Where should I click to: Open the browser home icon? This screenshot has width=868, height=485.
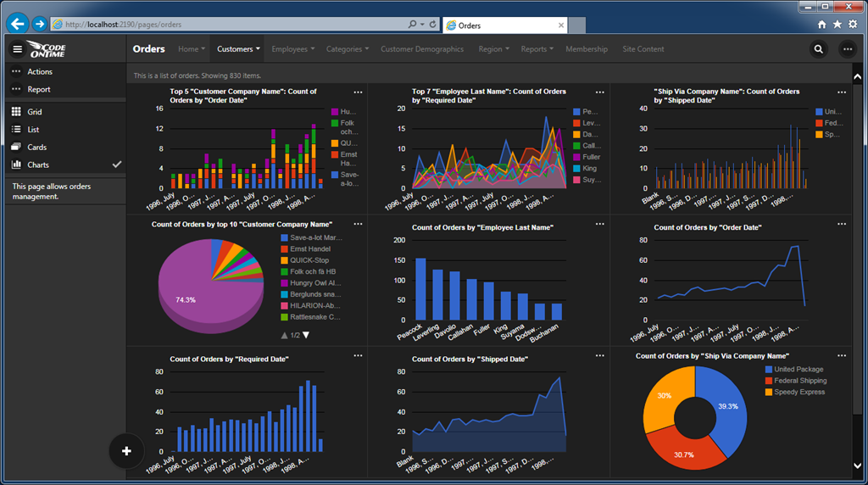821,25
